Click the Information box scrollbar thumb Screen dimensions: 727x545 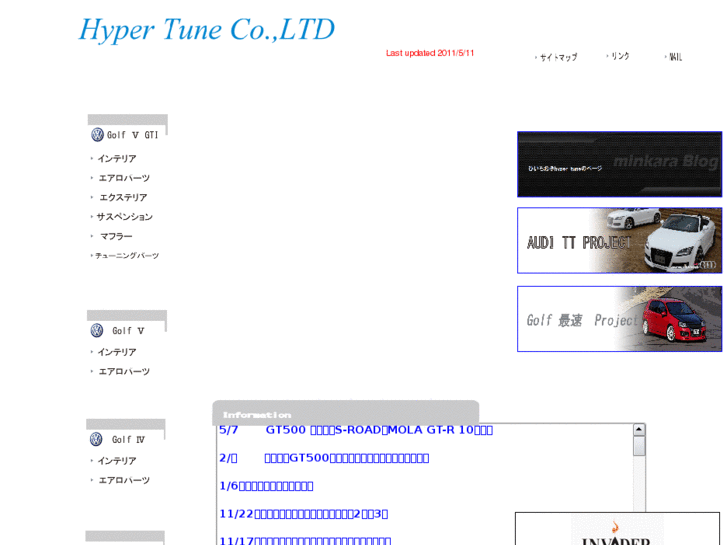coord(639,446)
